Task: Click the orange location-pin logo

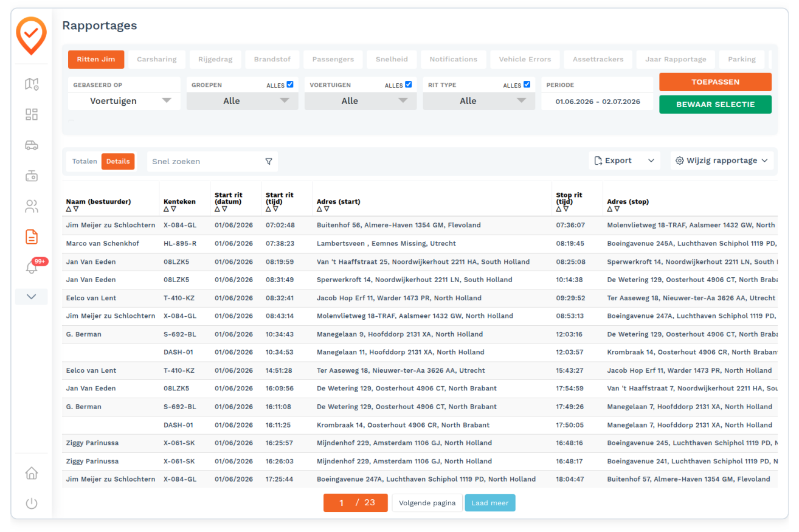Action: point(31,36)
